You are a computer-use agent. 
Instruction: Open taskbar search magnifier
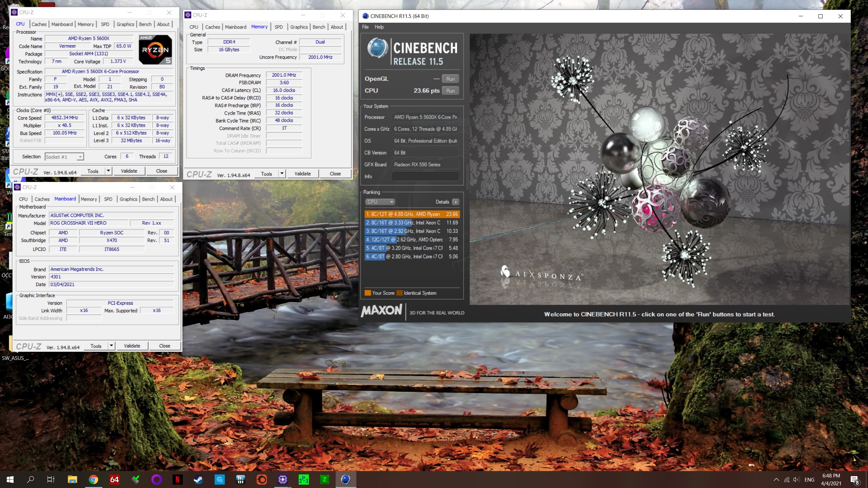[31, 480]
